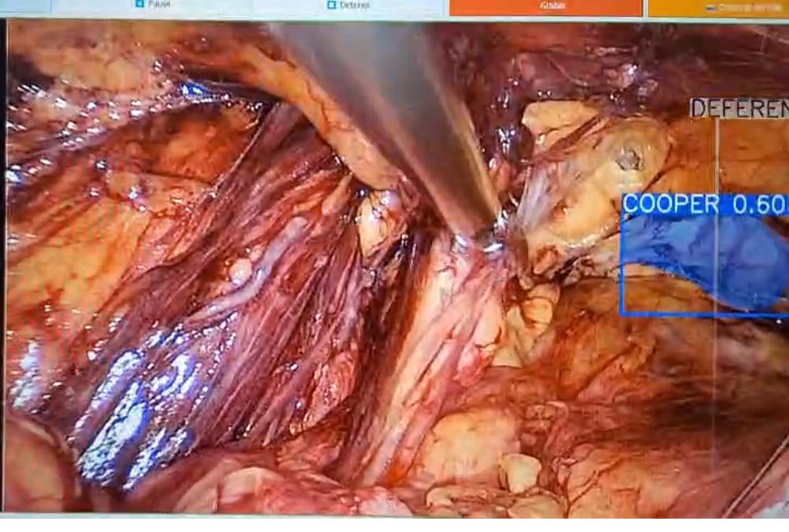Stop the video via Detener label

pos(355,5)
